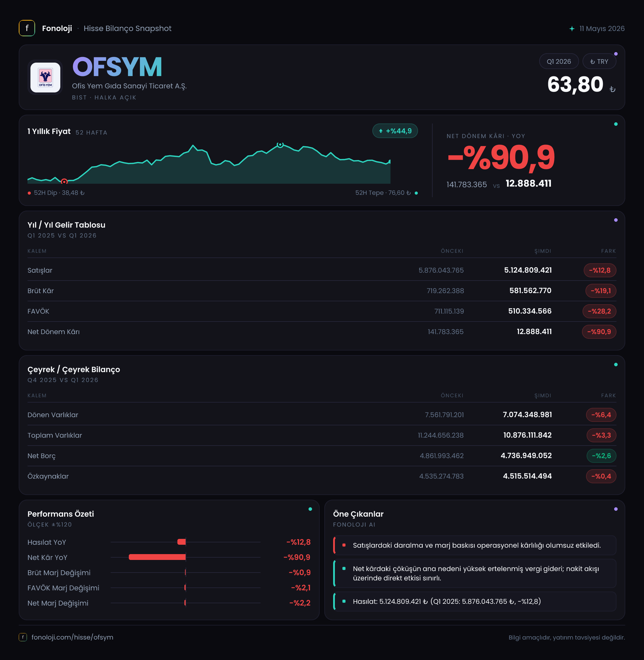
Task: Click the up-arrow icon in the +%44,9 badge
Action: point(381,131)
